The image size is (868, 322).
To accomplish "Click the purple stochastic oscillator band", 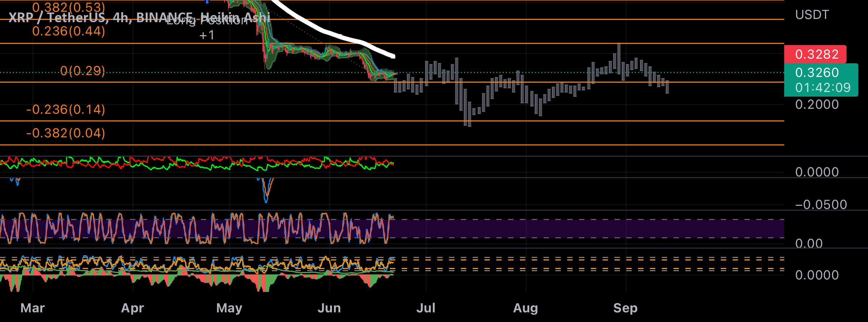I will click(392, 229).
